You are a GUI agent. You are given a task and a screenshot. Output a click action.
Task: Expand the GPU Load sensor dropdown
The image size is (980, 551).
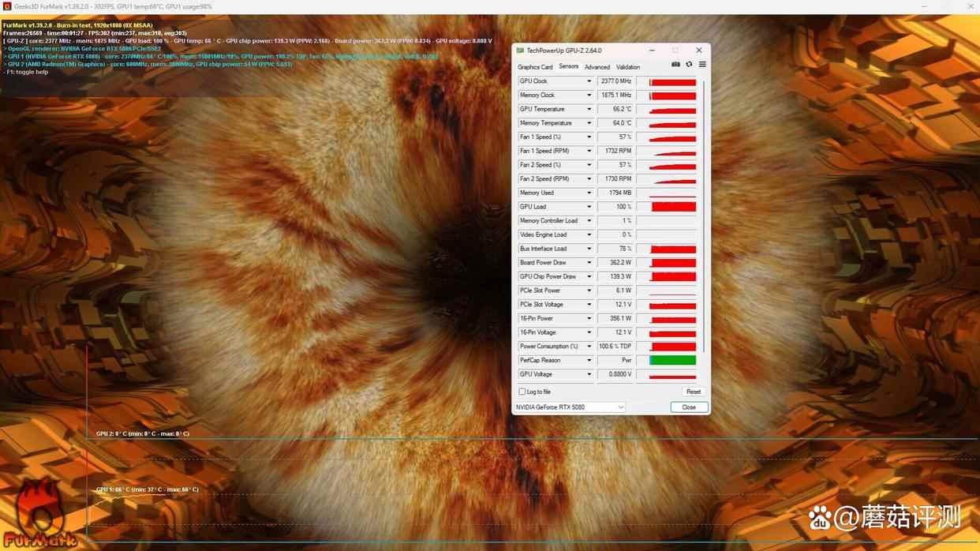pos(589,207)
